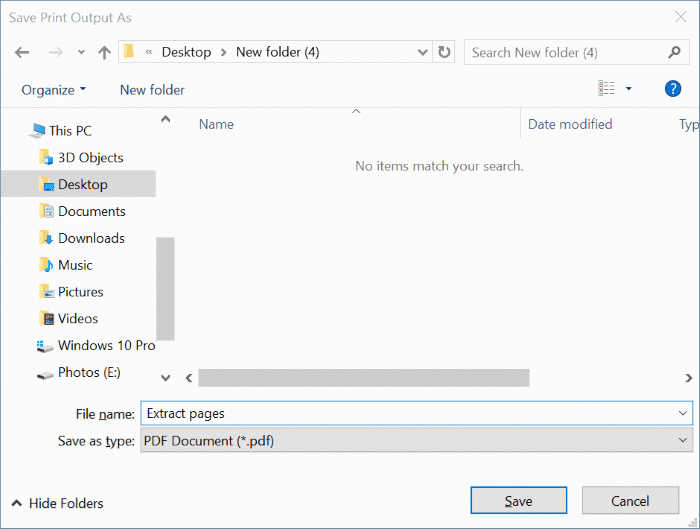Open 3D Objects folder
The image size is (700, 529).
[x=91, y=158]
